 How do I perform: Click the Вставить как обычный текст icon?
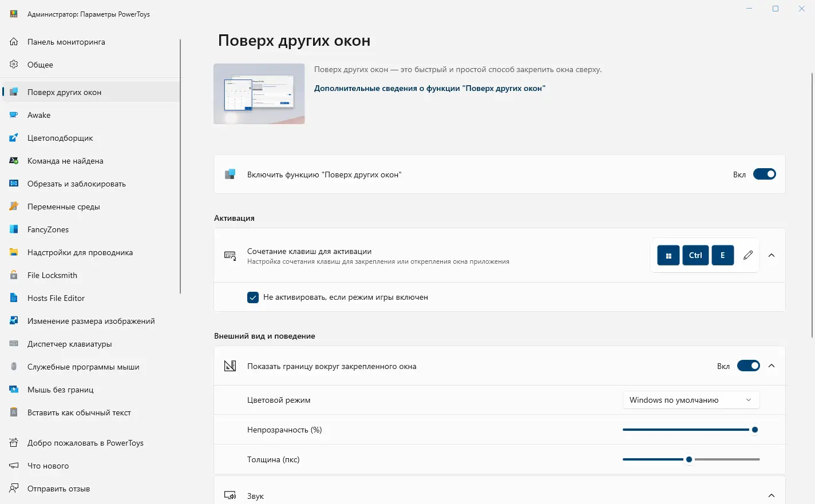point(14,412)
